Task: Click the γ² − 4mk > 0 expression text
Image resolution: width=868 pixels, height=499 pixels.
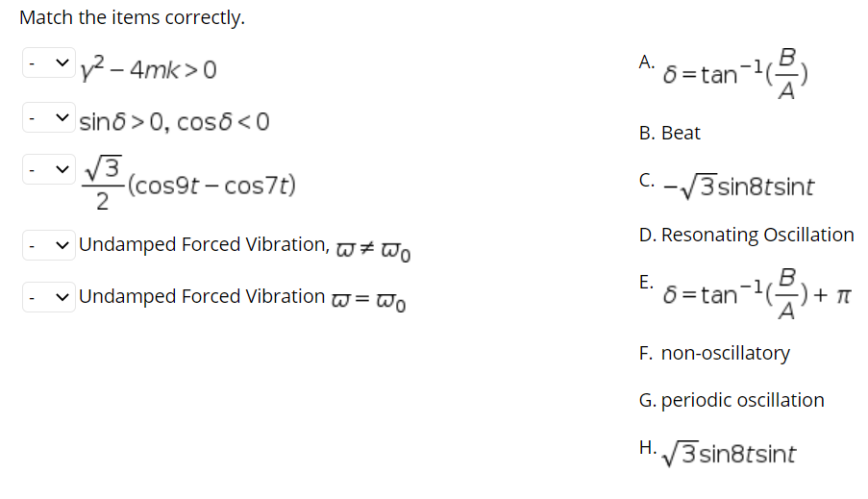Action: tap(149, 67)
